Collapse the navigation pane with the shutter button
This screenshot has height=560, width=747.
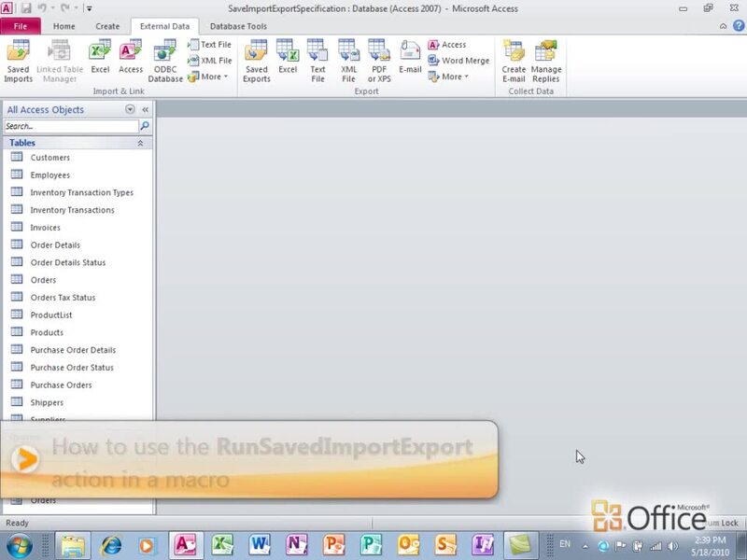146,109
